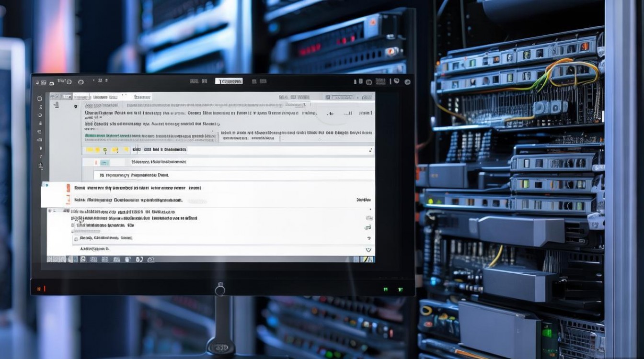
Task: Click the topmost circle icon in the left sidebar
Action: pos(40,98)
